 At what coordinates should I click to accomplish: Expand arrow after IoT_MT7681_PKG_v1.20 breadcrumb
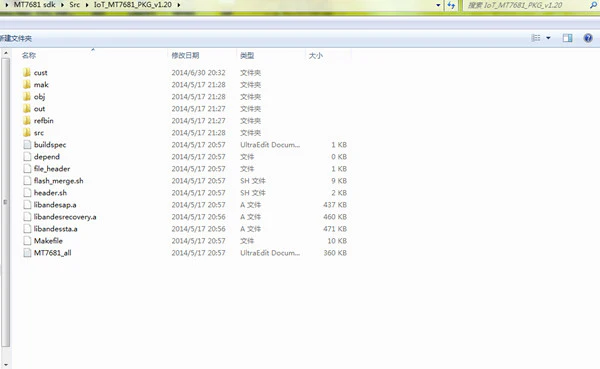coord(179,5)
